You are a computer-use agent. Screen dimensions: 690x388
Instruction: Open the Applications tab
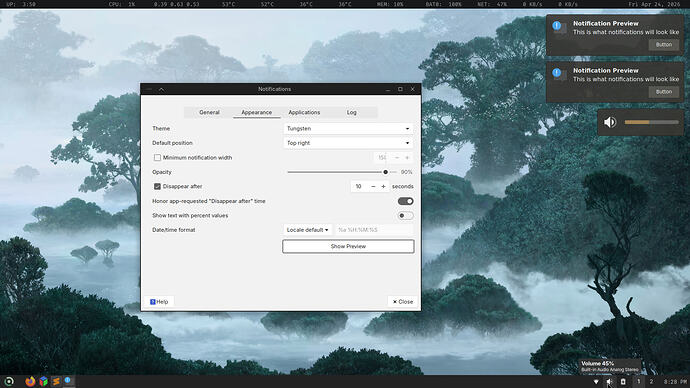coord(304,112)
